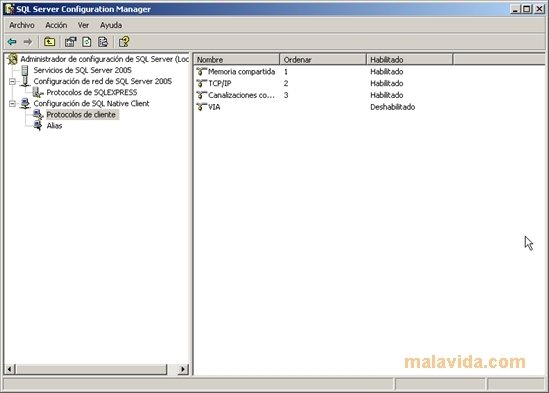
Task: Open the Help toolbar icon
Action: [124, 42]
